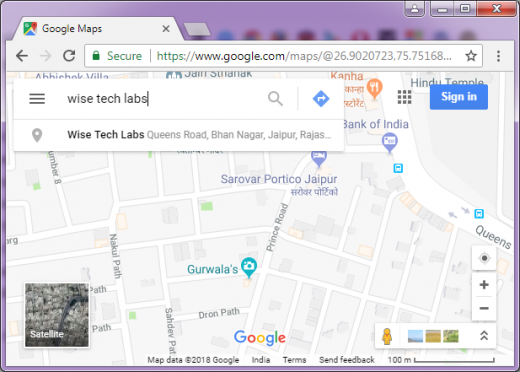Reload the page

(69, 56)
